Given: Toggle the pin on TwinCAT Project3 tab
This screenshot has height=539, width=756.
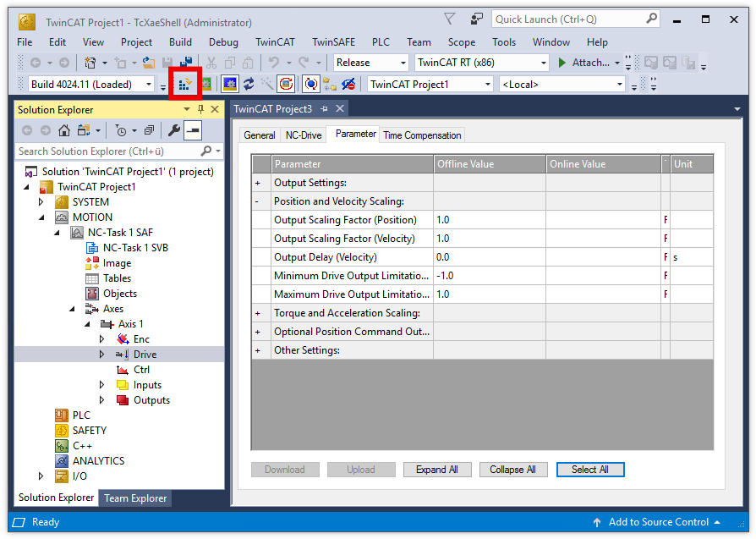Looking at the screenshot, I should click(325, 109).
